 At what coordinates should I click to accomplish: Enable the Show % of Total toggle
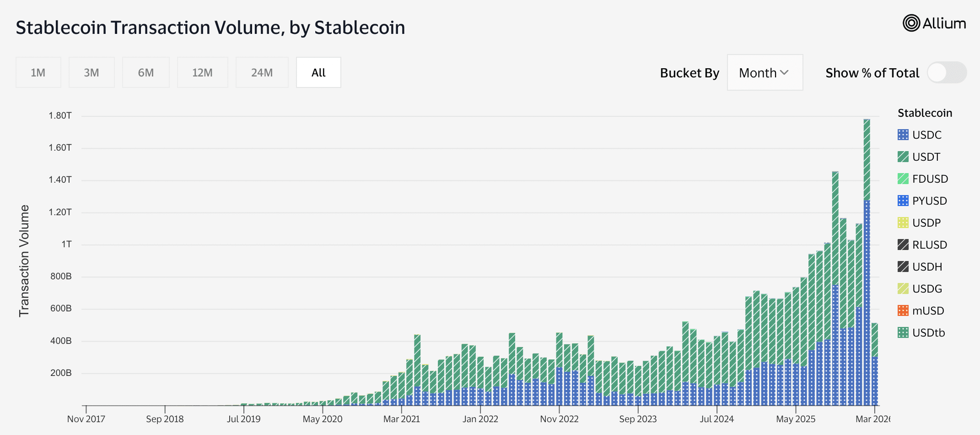pos(946,72)
